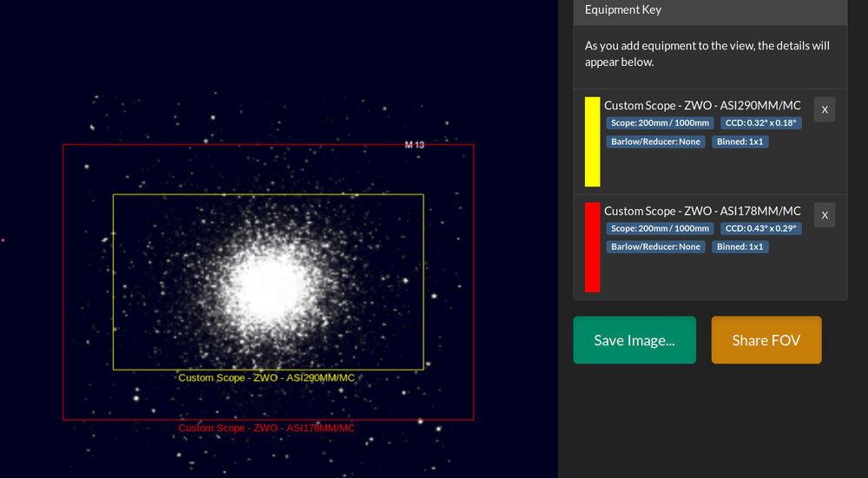The width and height of the screenshot is (868, 478).
Task: Click the Custom Scope - ZWO - ASI290MM/MC title in key
Action: (x=702, y=105)
